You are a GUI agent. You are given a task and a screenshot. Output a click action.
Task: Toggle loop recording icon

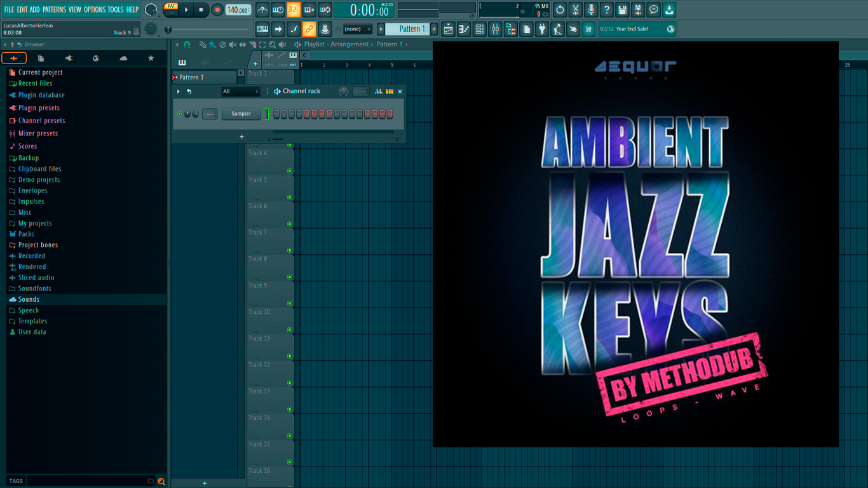click(324, 10)
